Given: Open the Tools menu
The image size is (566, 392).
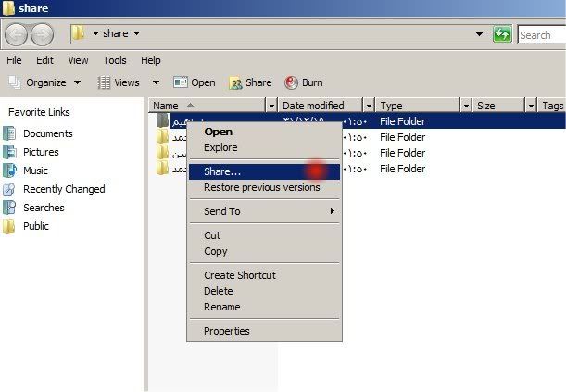Looking at the screenshot, I should click(115, 60).
